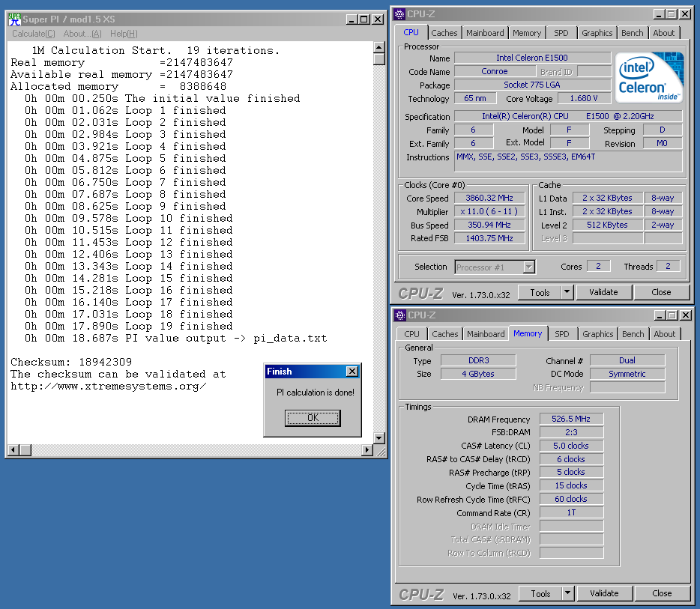This screenshot has height=609, width=700.
Task: Select the Graphics tab in lower CPU-Z
Action: [x=598, y=334]
